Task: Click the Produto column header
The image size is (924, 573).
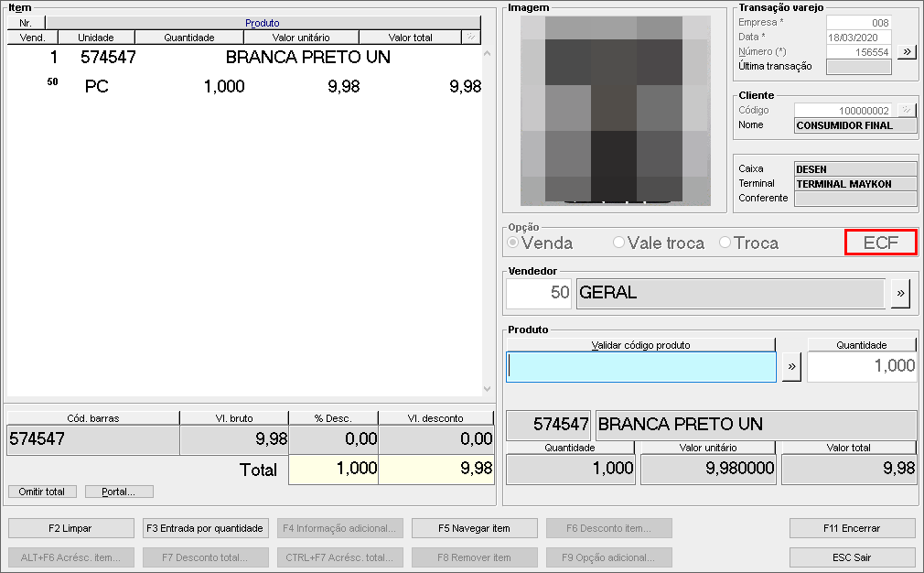Action: [x=263, y=23]
